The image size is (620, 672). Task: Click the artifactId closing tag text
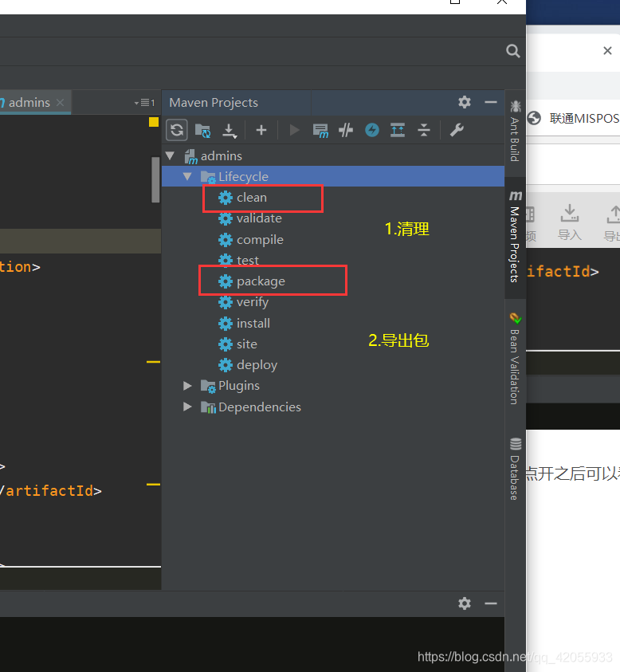click(50, 491)
